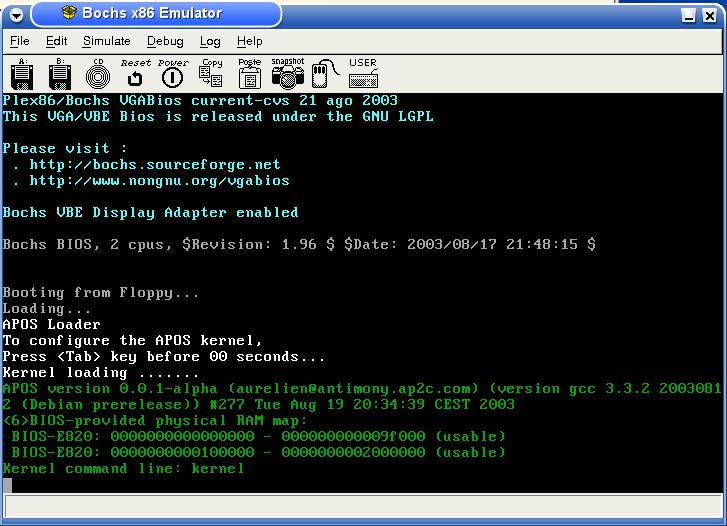Click the status bar field at bottom
Screen dimensions: 727x526
(363, 506)
